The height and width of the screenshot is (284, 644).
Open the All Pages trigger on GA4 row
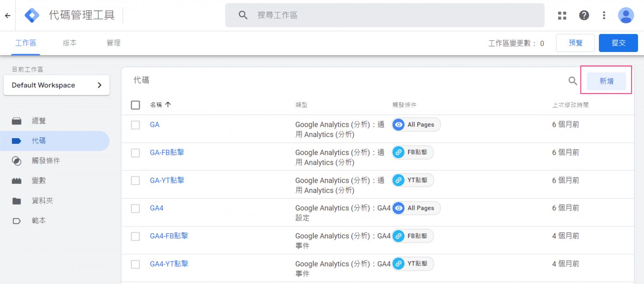[x=416, y=208]
